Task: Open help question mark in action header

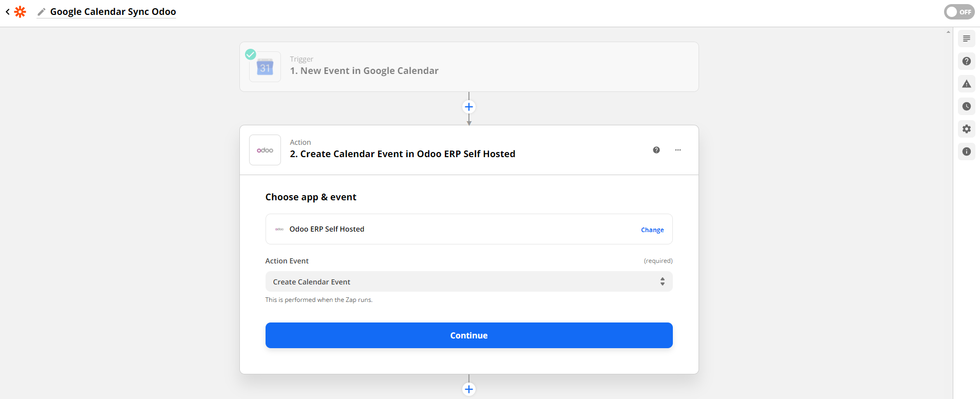Action: coord(656,150)
